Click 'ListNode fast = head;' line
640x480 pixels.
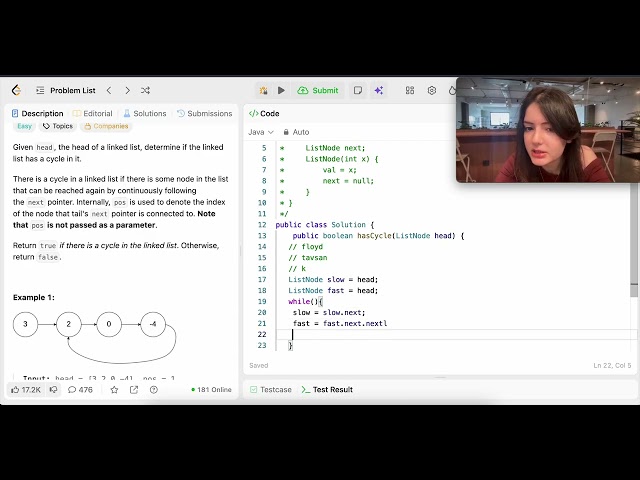(333, 291)
